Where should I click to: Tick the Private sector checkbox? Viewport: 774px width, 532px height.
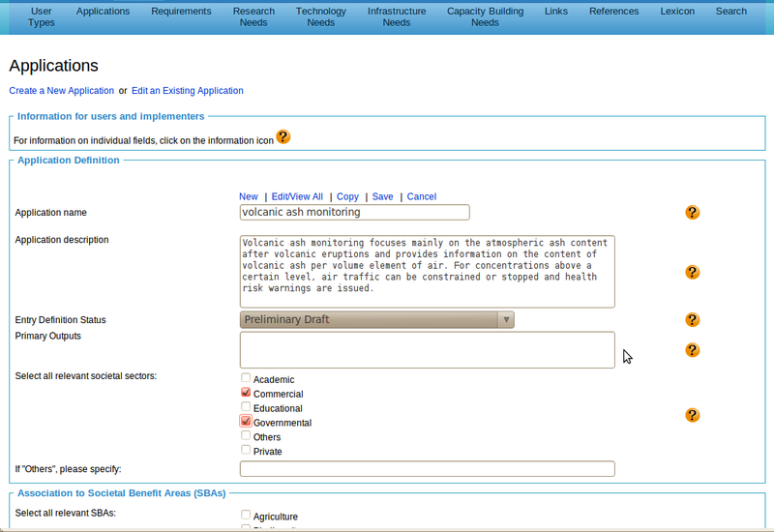(x=246, y=450)
